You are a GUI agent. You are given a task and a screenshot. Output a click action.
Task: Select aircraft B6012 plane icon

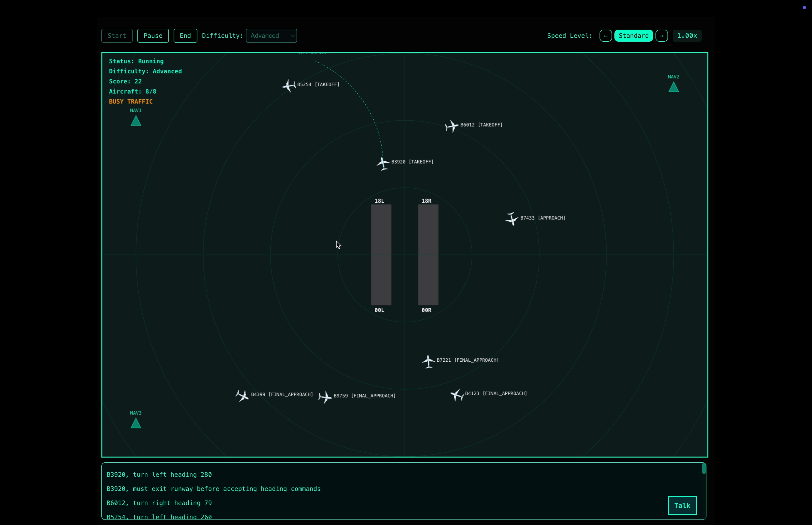pyautogui.click(x=452, y=126)
